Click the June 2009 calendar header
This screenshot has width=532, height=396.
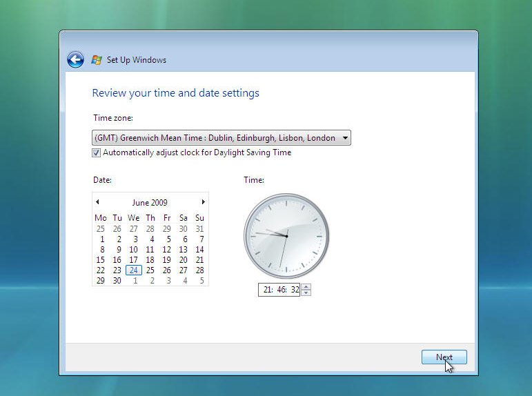(x=150, y=203)
